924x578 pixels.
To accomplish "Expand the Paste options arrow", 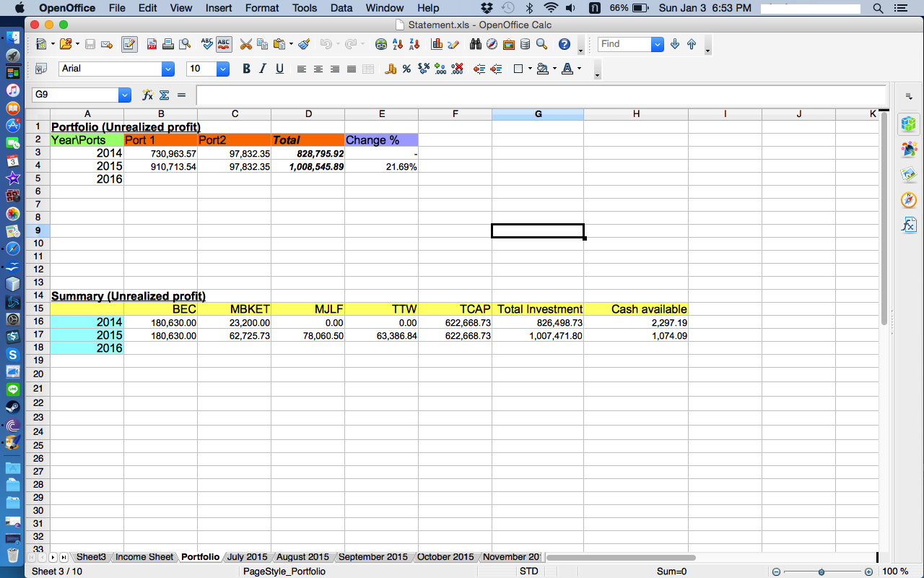I will (291, 44).
